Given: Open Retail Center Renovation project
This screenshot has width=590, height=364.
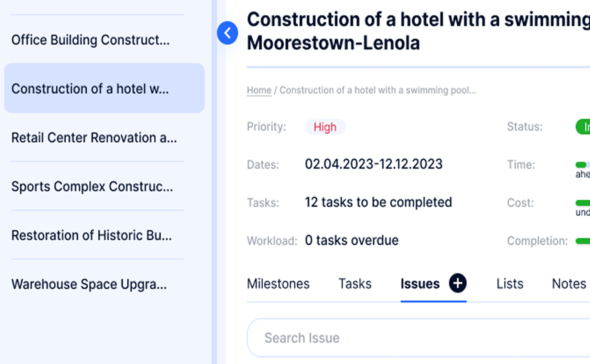Looking at the screenshot, I should pyautogui.click(x=94, y=138).
